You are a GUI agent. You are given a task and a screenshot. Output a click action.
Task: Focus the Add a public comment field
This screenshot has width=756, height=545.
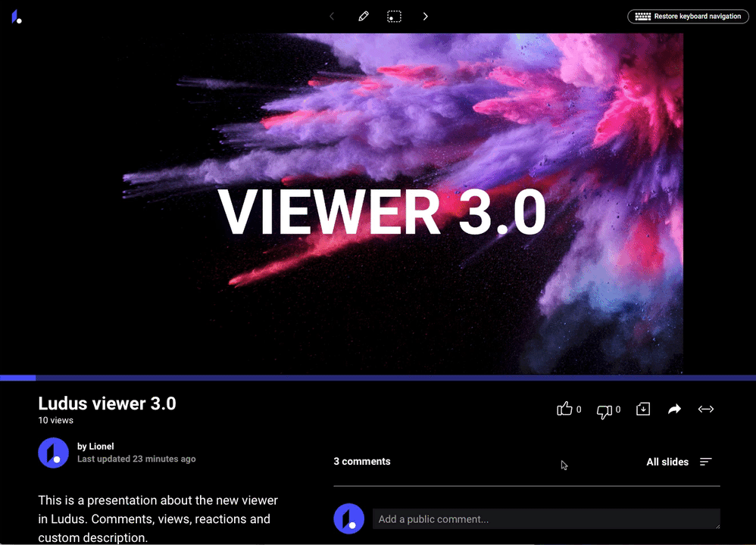(545, 519)
